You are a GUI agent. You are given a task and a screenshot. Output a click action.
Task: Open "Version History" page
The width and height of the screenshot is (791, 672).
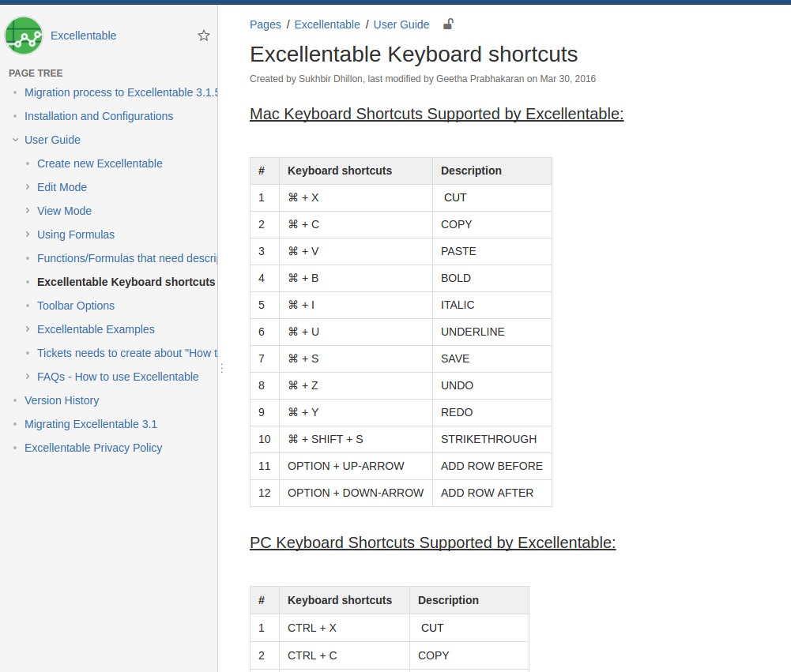pyautogui.click(x=62, y=400)
